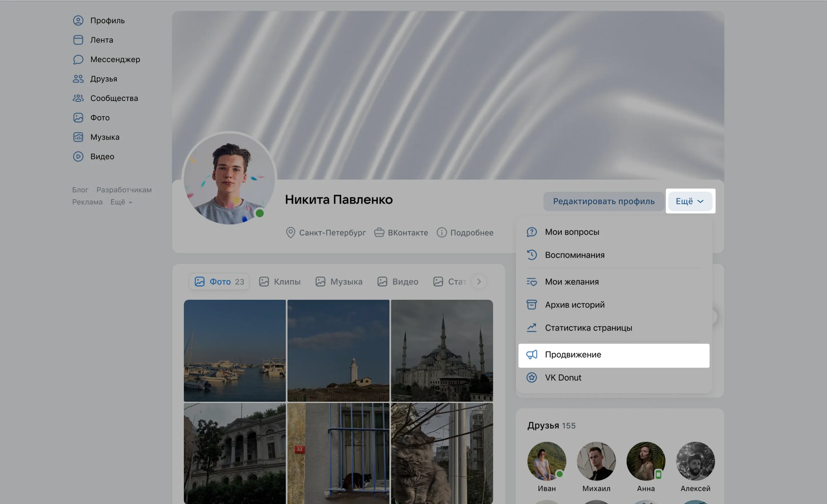Image resolution: width=827 pixels, height=504 pixels.
Task: Open the Мессенджер sidebar link
Action: [x=115, y=59]
